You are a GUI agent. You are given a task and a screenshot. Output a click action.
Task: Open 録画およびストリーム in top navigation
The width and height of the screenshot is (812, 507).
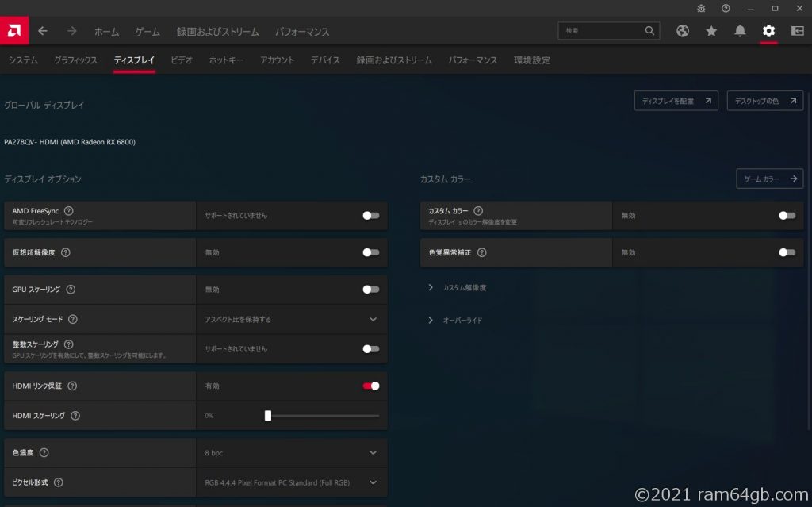[x=218, y=32]
